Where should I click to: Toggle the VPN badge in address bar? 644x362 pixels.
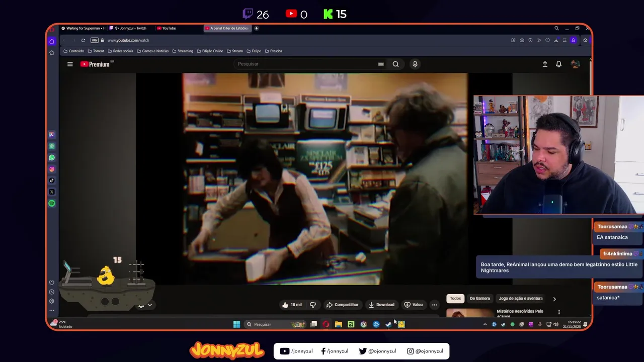pyautogui.click(x=95, y=40)
